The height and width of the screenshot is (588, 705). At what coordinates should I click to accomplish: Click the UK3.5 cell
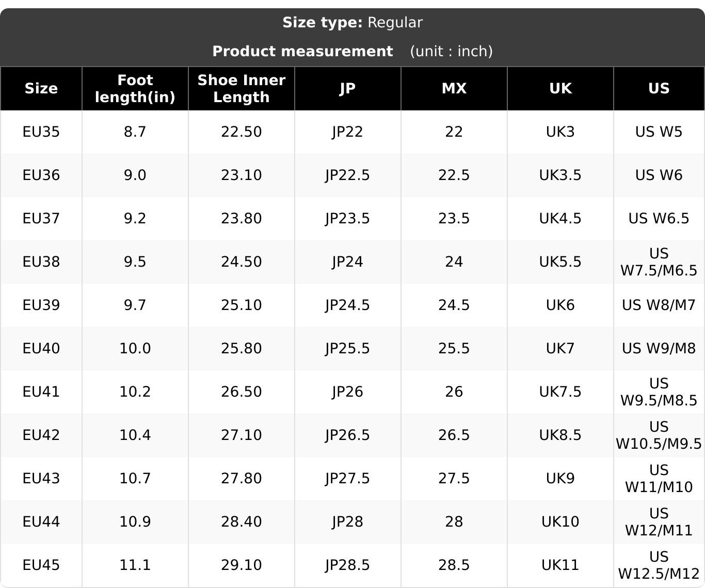[560, 175]
